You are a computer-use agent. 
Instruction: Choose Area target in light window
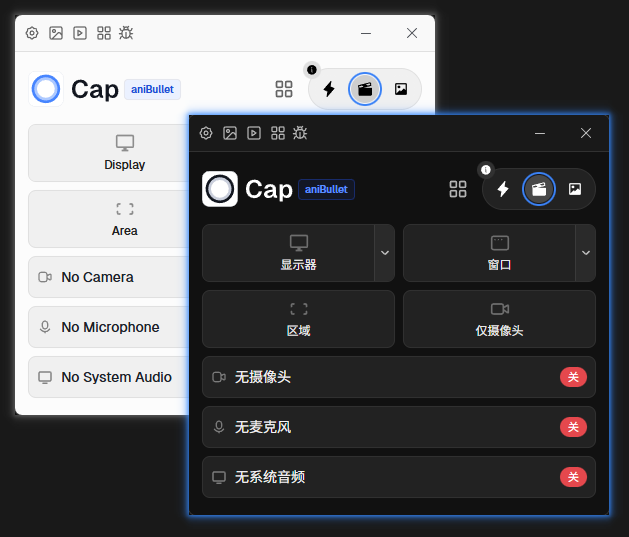109,219
